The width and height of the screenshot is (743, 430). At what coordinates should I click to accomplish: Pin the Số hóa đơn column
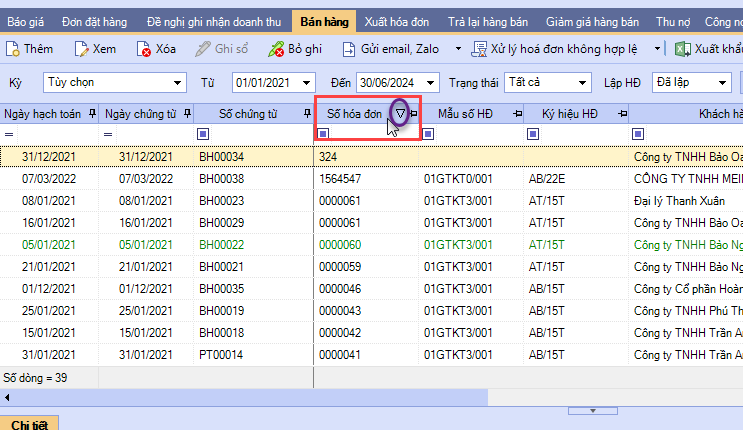pyautogui.click(x=414, y=114)
